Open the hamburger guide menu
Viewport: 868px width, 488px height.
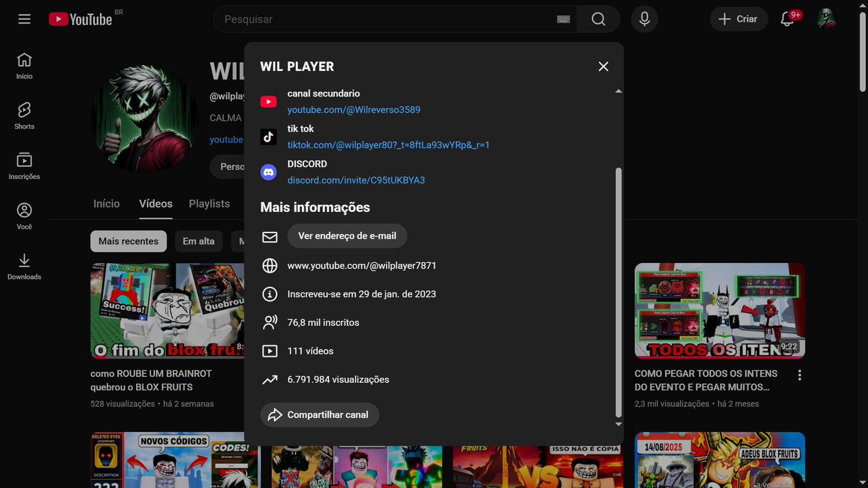pos(24,19)
